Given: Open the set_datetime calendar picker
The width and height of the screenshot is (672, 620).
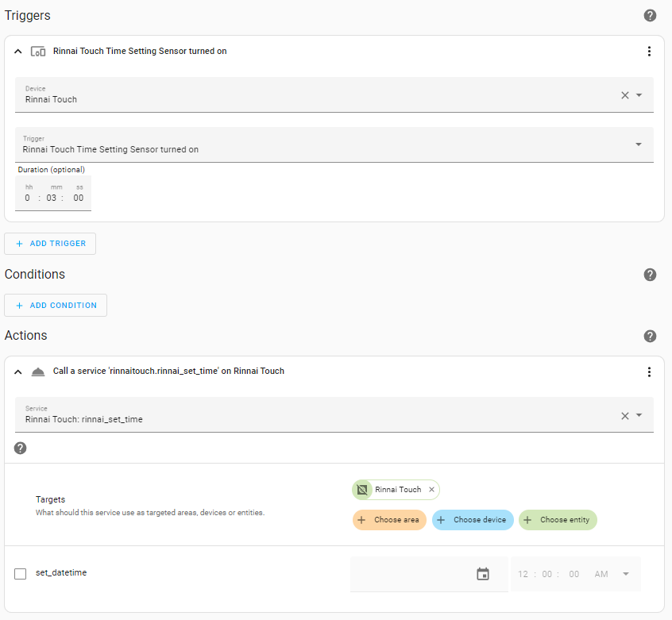Looking at the screenshot, I should [x=483, y=574].
